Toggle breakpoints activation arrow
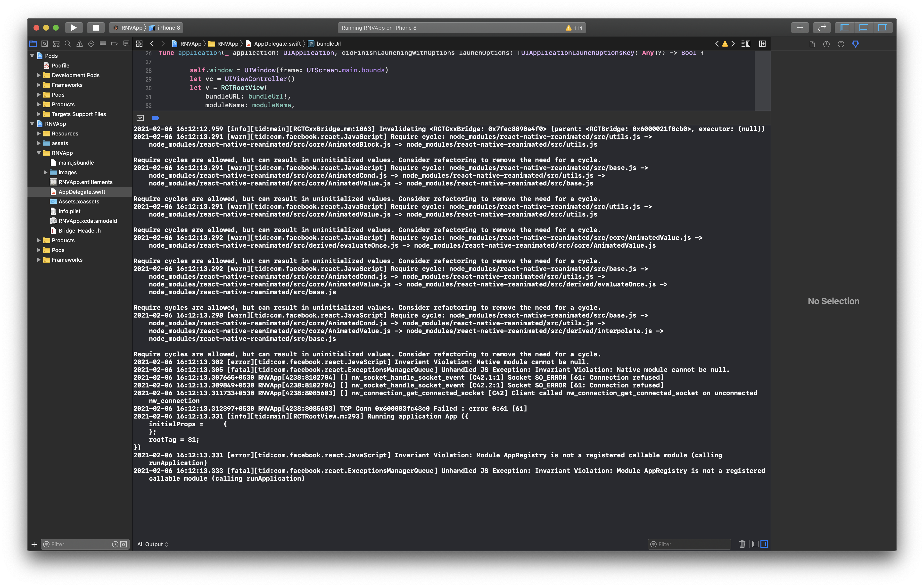924x587 pixels. 155,118
